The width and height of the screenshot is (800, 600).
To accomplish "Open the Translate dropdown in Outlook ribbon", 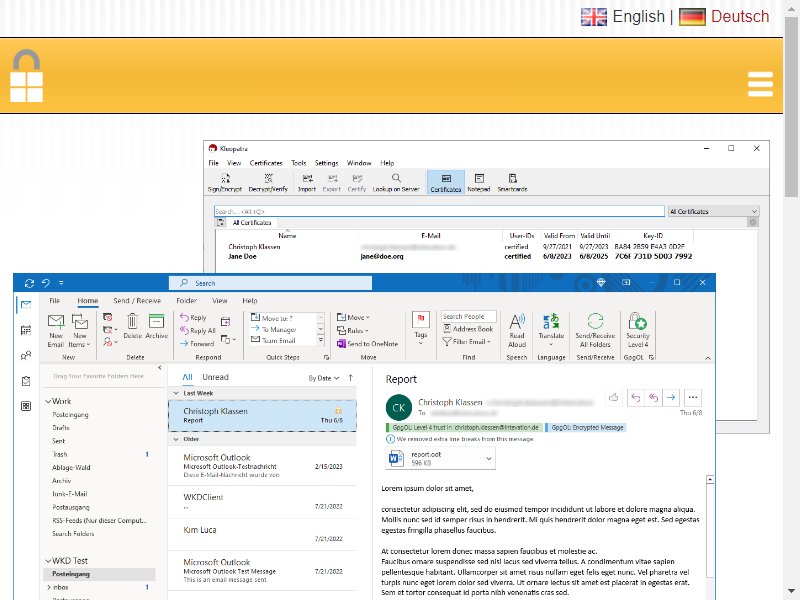I will tap(551, 330).
